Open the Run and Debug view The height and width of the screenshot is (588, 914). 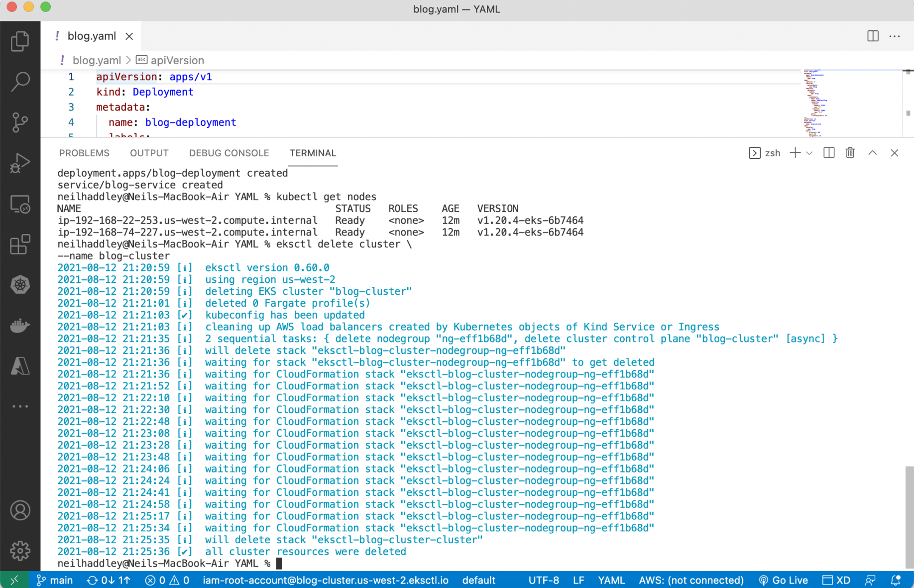(20, 163)
